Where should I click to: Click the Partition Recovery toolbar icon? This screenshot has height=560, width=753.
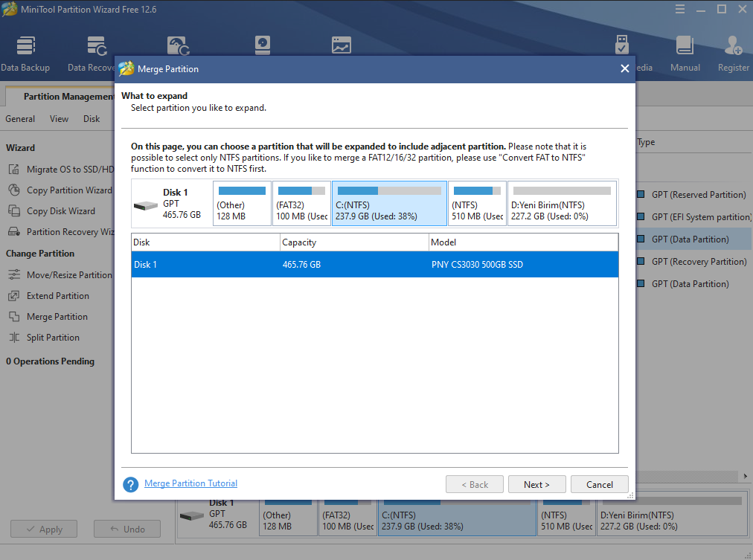pos(178,46)
